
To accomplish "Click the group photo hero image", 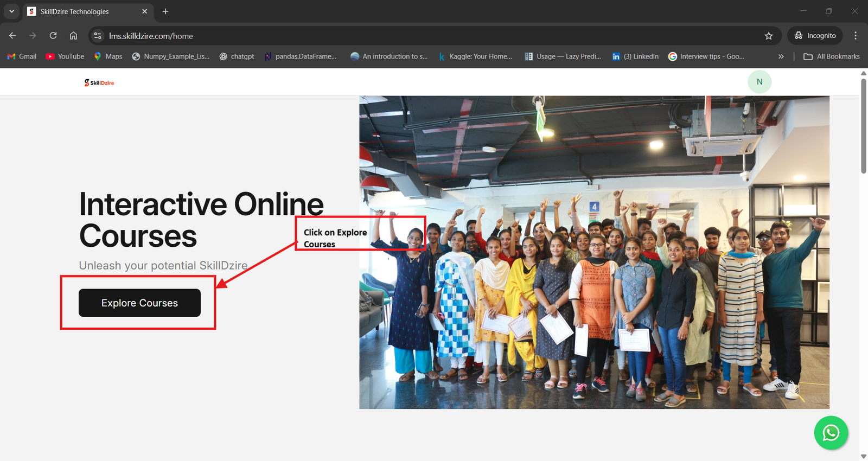I will tap(594, 252).
